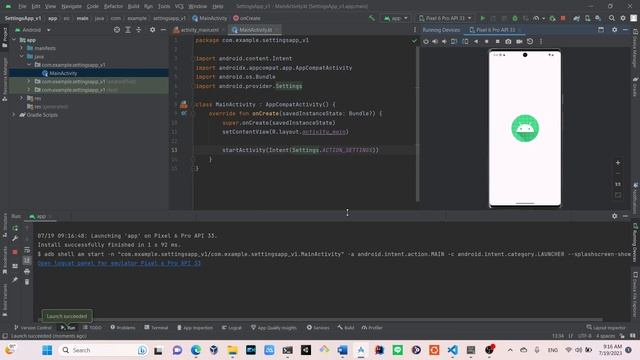640x360 pixels.
Task: Collapse the java folder
Action: (22, 56)
